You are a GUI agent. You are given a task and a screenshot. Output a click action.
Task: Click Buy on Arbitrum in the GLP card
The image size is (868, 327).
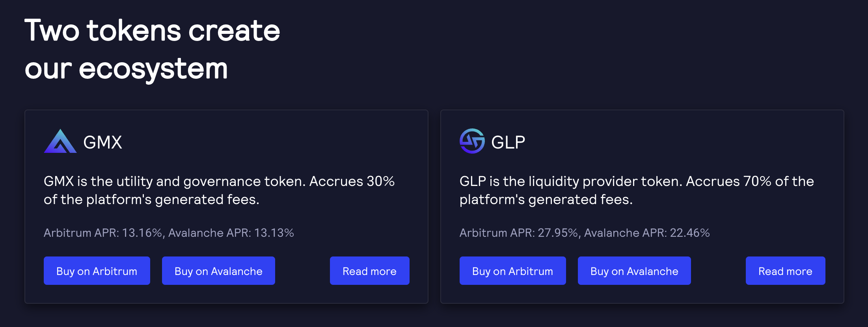pyautogui.click(x=512, y=271)
